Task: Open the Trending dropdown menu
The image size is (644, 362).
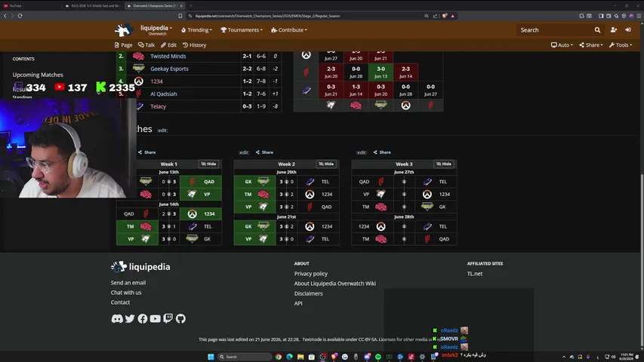Action: pyautogui.click(x=197, y=30)
